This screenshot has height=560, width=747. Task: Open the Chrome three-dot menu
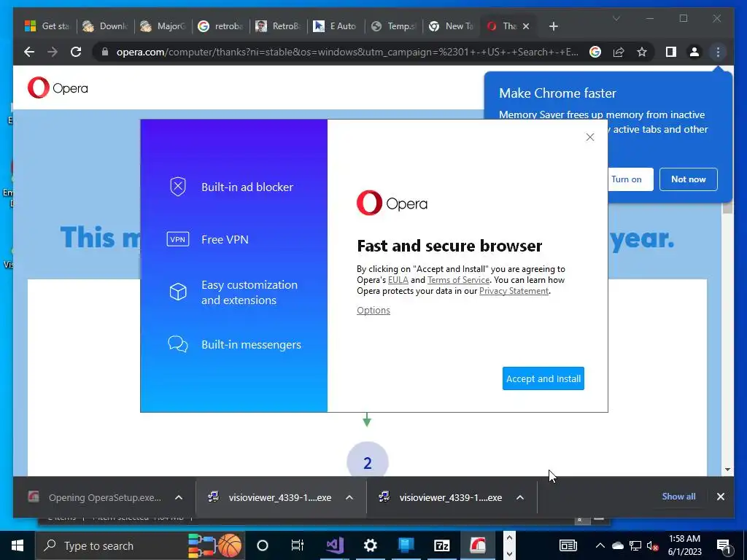[x=718, y=52]
